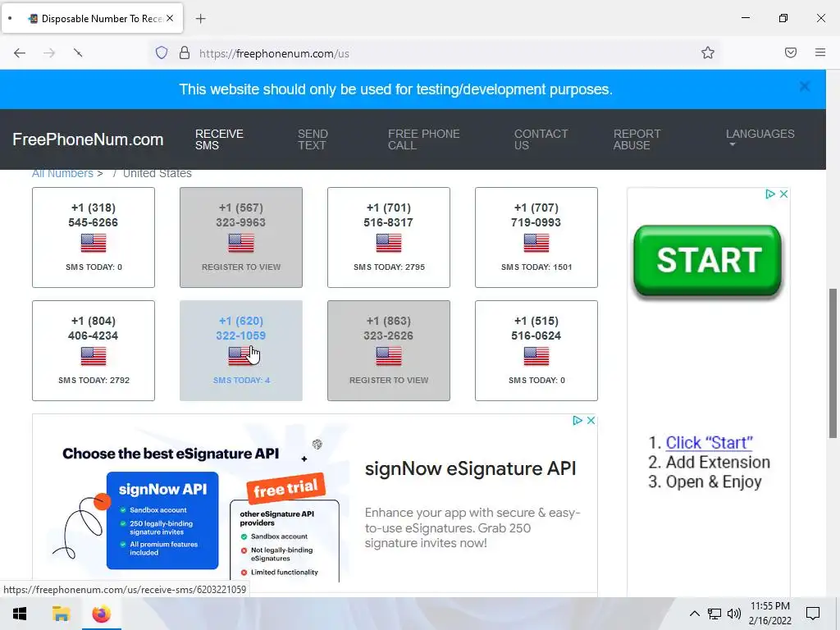Click "REGISTER TO VIEW" under +1 (863)
The image size is (840, 630).
[389, 380]
